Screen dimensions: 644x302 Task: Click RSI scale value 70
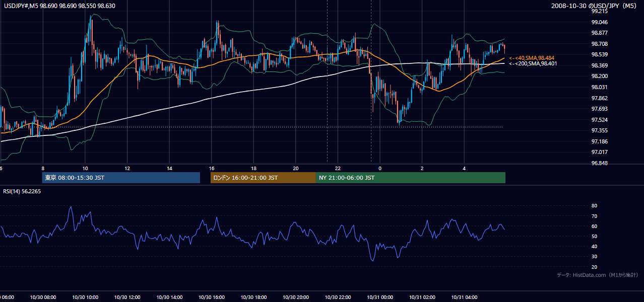[594, 216]
